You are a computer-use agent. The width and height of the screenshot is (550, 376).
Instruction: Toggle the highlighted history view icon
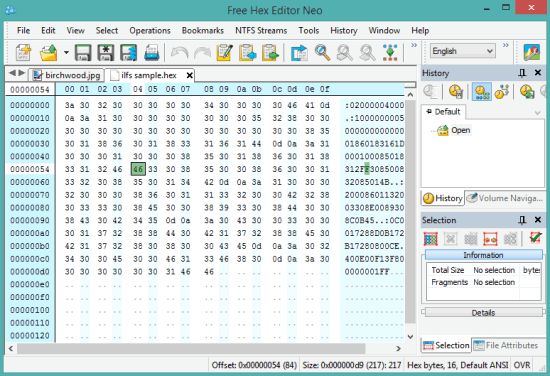(x=482, y=92)
